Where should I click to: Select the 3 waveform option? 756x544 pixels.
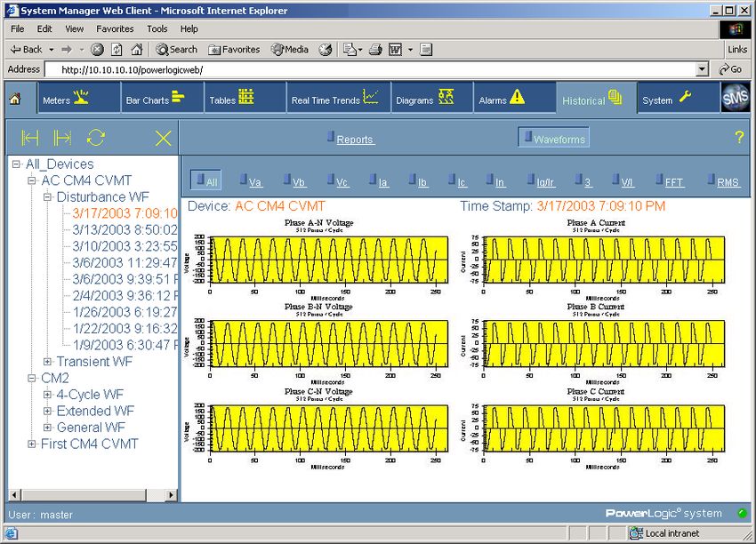click(583, 181)
